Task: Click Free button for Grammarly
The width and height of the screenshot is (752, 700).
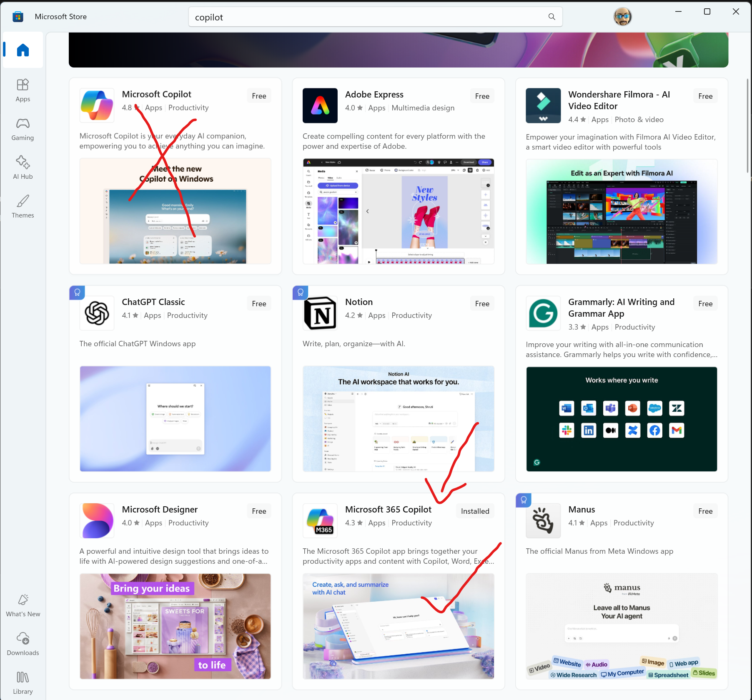Action: pyautogui.click(x=705, y=304)
